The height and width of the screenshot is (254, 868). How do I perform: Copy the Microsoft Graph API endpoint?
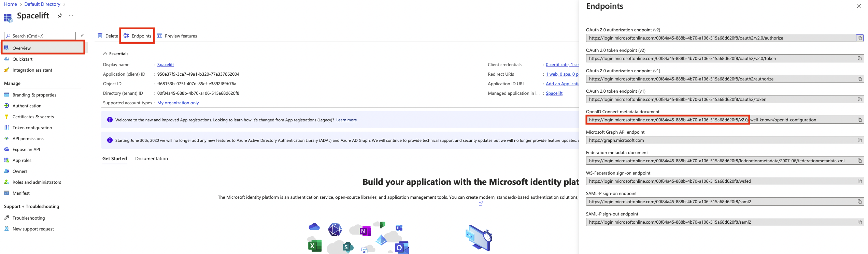tap(860, 140)
